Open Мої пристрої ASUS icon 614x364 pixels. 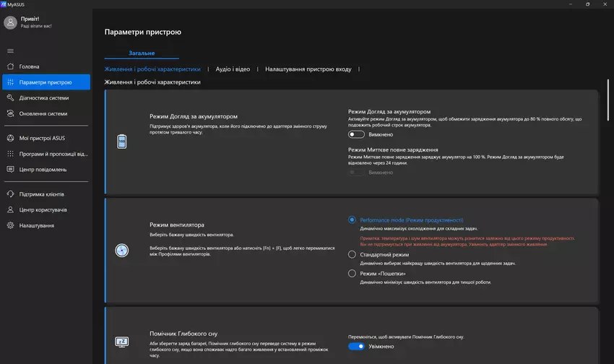(10, 137)
